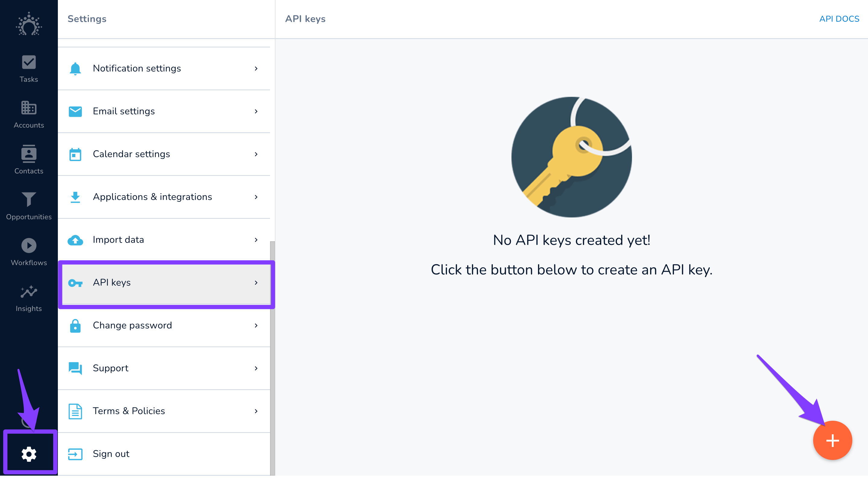Viewport: 868px width, 488px height.
Task: Create new API key with plus button
Action: click(x=832, y=440)
